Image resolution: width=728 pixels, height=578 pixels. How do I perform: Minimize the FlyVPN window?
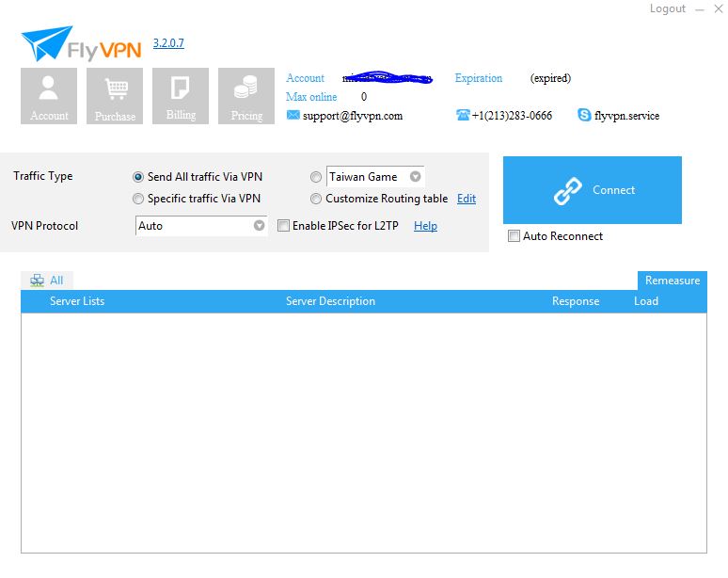pos(699,9)
